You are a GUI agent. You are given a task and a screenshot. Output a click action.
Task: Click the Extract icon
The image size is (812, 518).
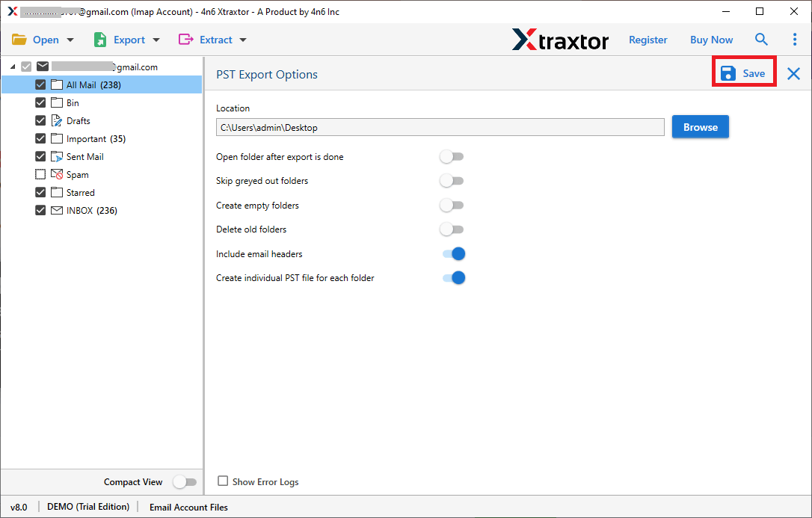pyautogui.click(x=185, y=39)
